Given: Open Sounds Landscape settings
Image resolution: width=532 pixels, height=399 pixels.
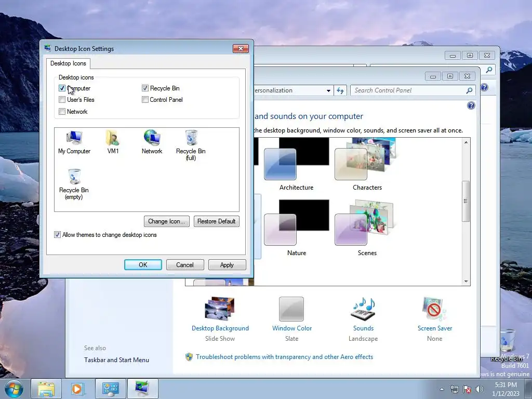Looking at the screenshot, I should (x=363, y=309).
